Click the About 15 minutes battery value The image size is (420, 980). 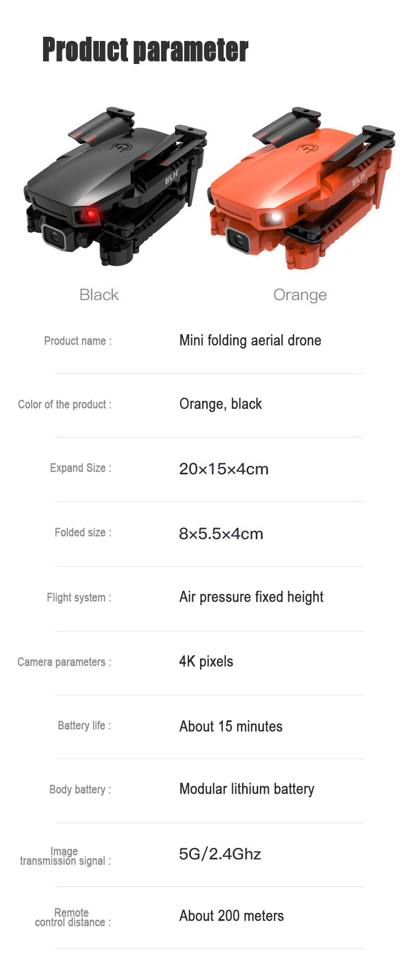[x=230, y=727]
